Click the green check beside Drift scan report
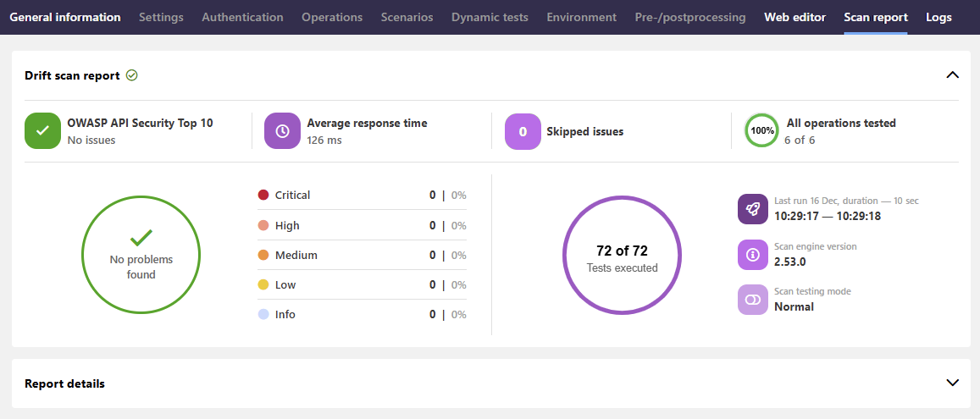The image size is (980, 419). 131,75
